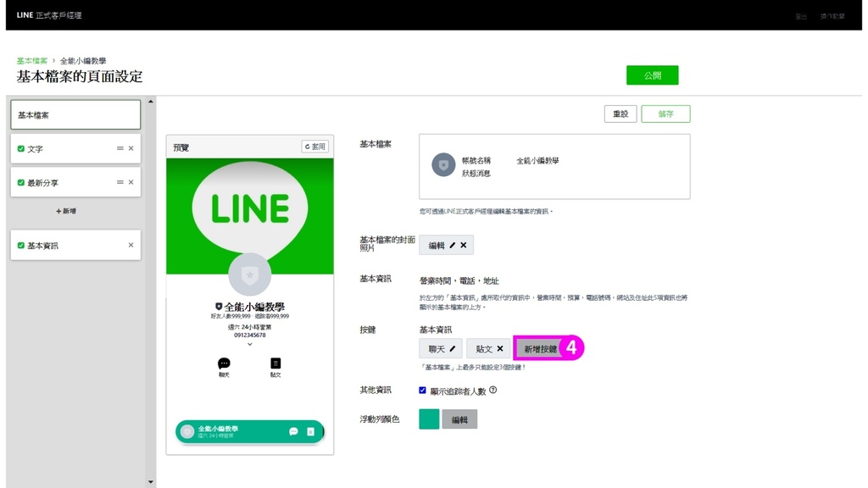
Task: Expand the info chevron under the phone number
Action: point(250,344)
